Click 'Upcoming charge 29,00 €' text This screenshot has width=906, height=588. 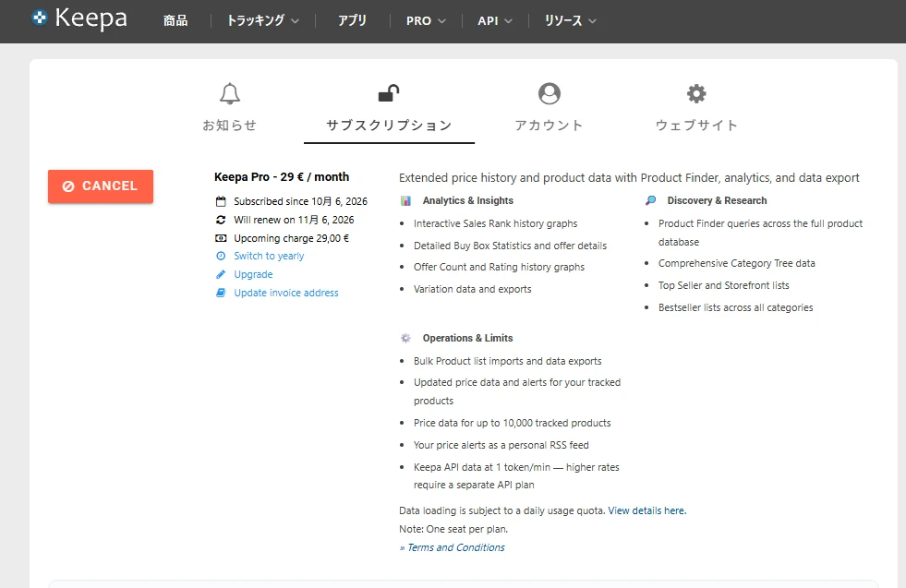tap(291, 238)
